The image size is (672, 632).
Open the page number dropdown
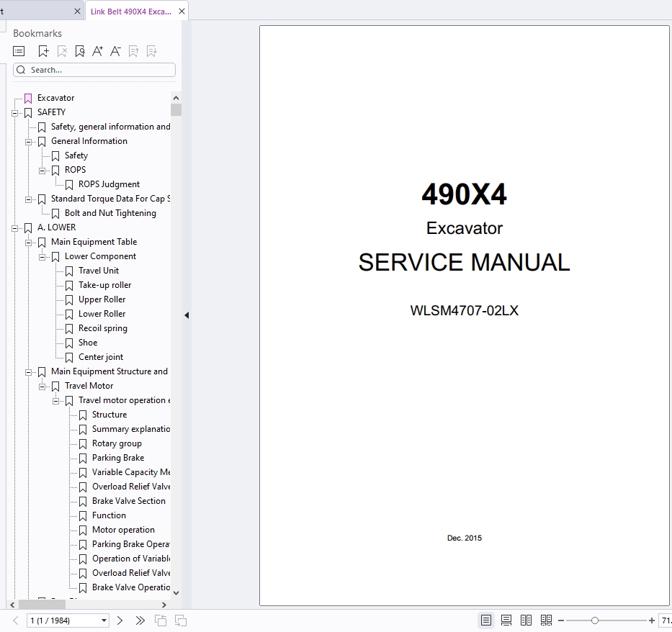point(104,620)
